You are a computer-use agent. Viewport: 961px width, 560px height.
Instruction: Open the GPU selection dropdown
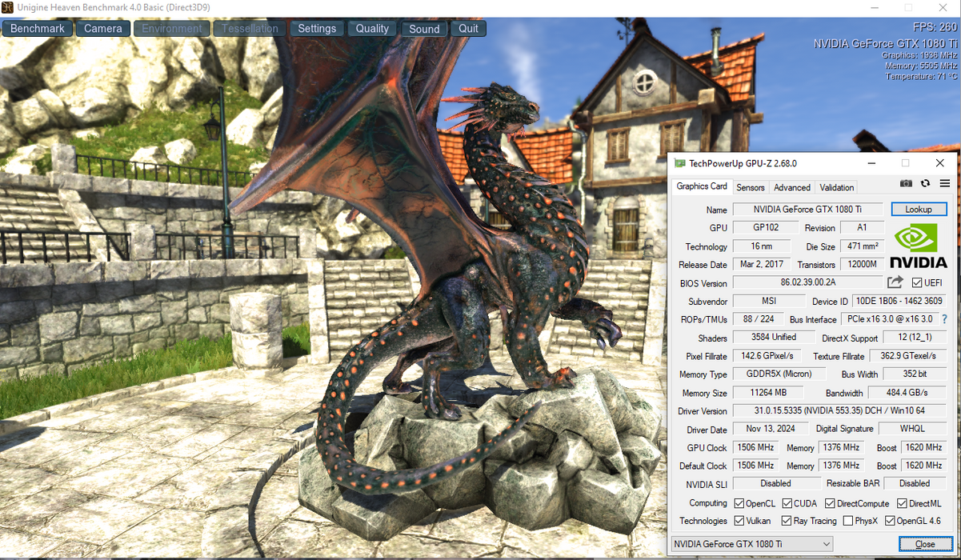[x=751, y=544]
